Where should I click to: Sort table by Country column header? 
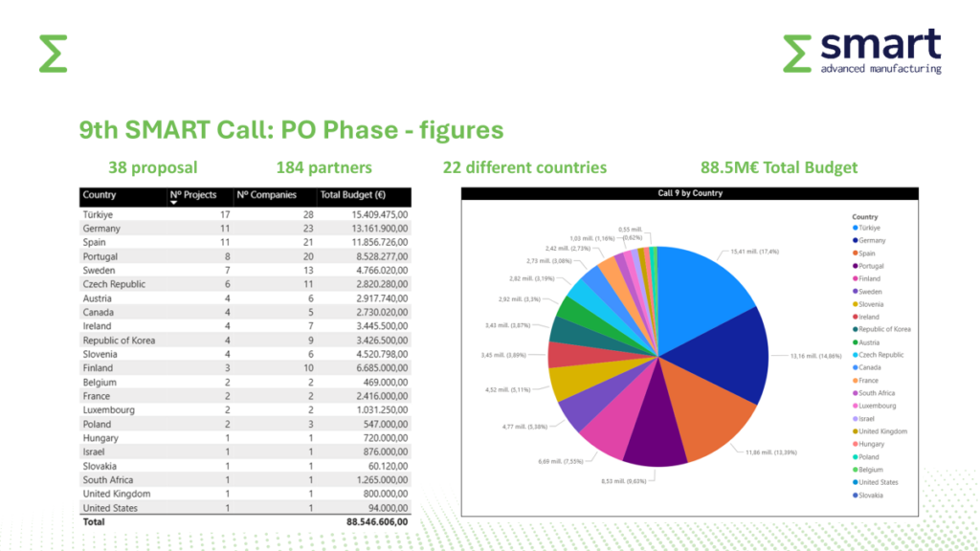[x=100, y=195]
